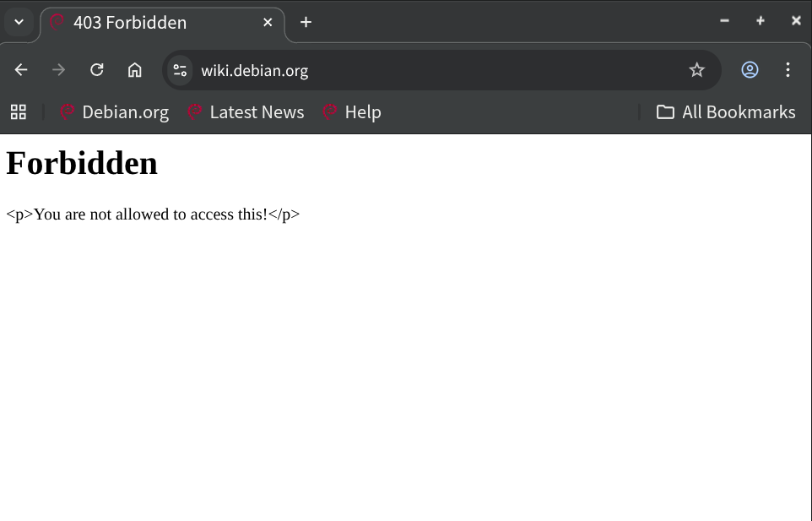
Task: Open the browser three-dot menu
Action: [x=788, y=70]
